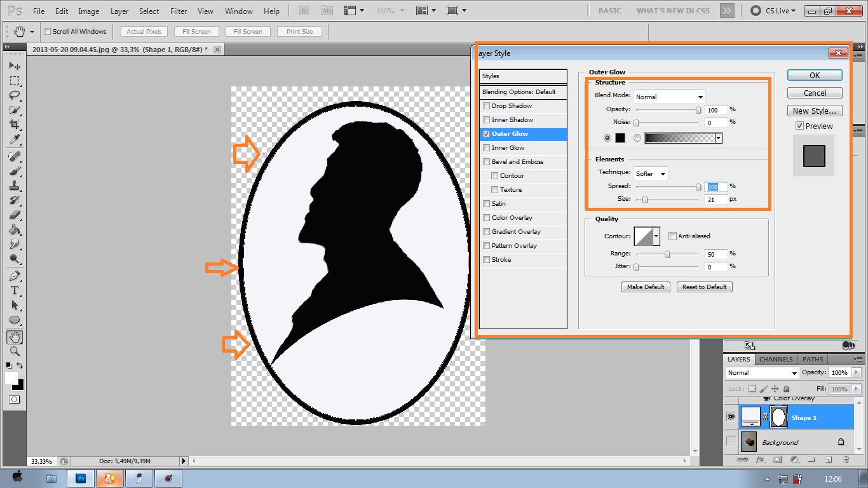Hide the Shape 1 layer
Screen dimensions: 868x488
click(x=731, y=417)
